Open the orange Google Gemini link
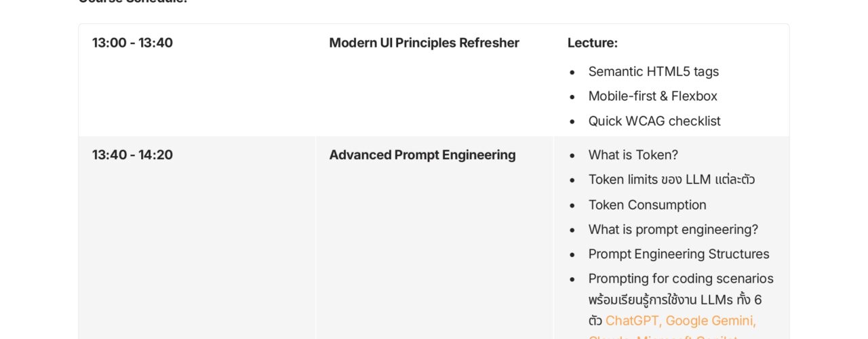 (x=713, y=321)
